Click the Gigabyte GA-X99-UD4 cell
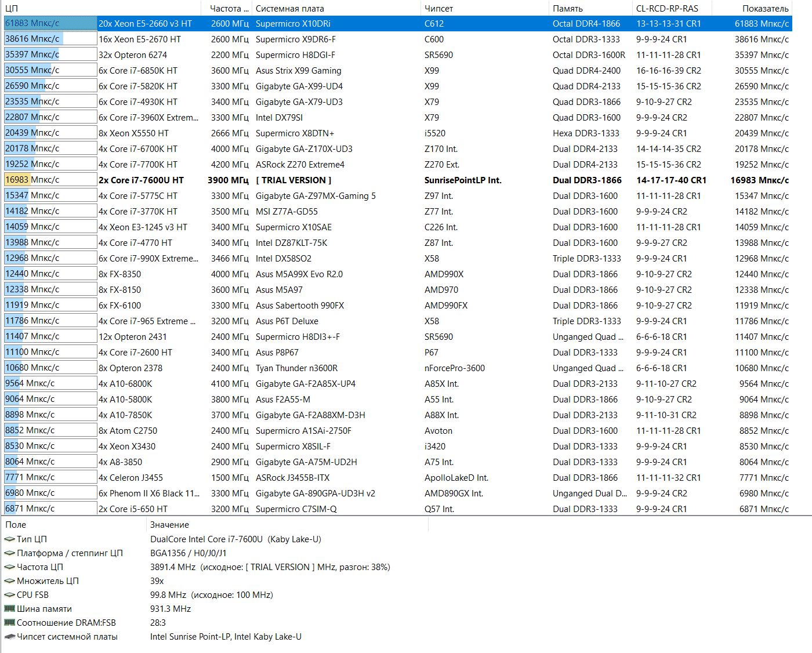812x653 pixels. pos(299,86)
